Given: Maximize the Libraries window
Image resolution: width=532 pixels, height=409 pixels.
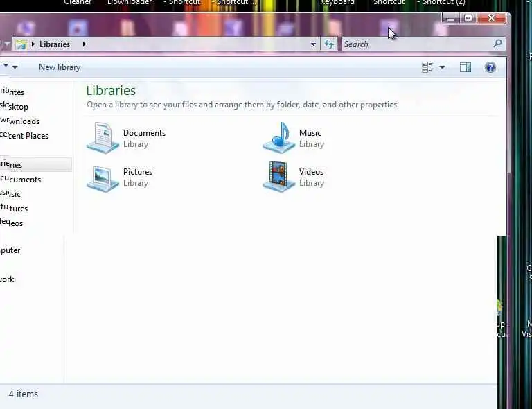Looking at the screenshot, I should coord(468,18).
